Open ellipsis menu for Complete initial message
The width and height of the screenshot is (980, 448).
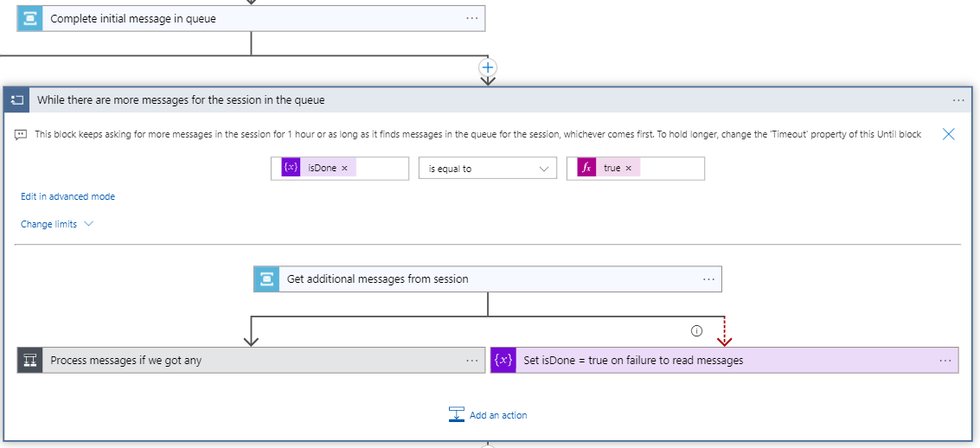[x=471, y=18]
